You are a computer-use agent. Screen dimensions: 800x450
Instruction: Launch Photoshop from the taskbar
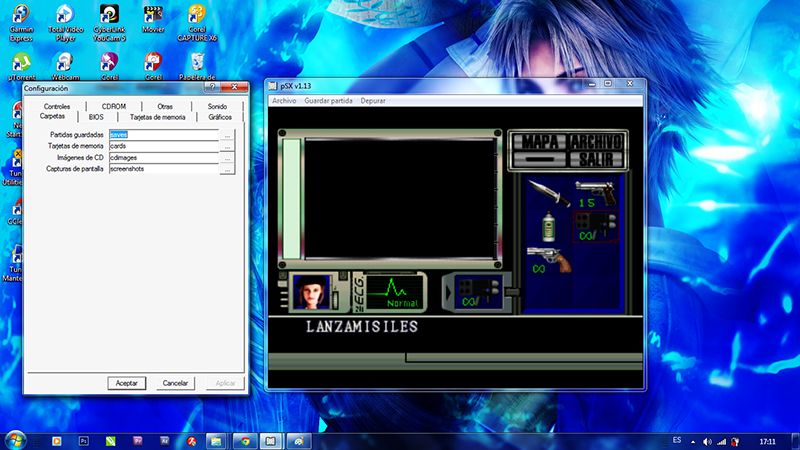[x=83, y=441]
